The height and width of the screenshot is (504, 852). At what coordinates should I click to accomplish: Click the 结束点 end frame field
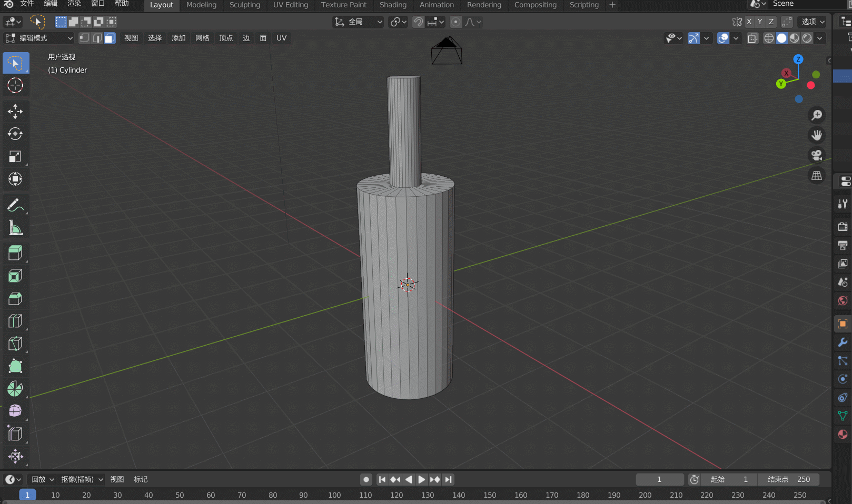789,479
